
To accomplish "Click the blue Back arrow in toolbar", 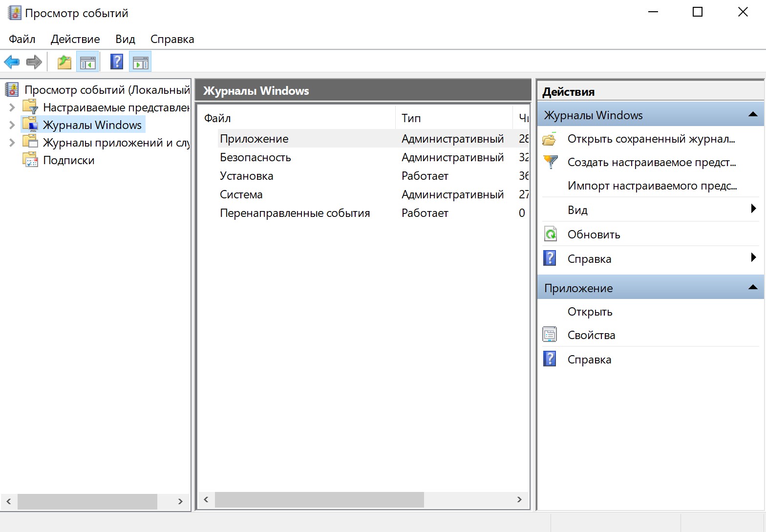I will coord(12,62).
